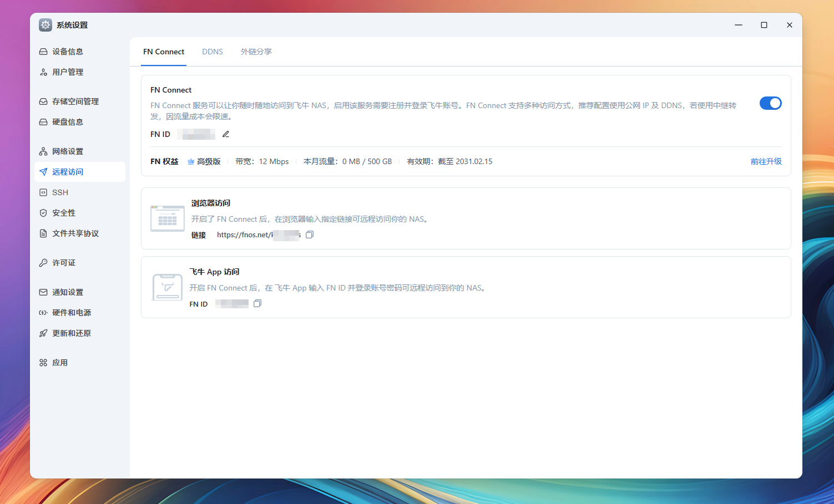Click the 更新和还原 rocket icon
The height and width of the screenshot is (504, 834).
point(44,333)
